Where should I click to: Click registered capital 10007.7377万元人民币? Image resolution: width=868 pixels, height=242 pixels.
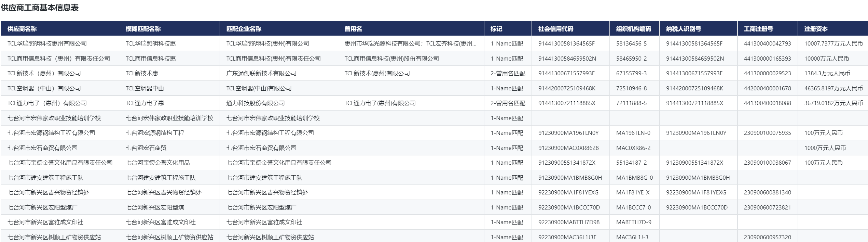tap(833, 43)
